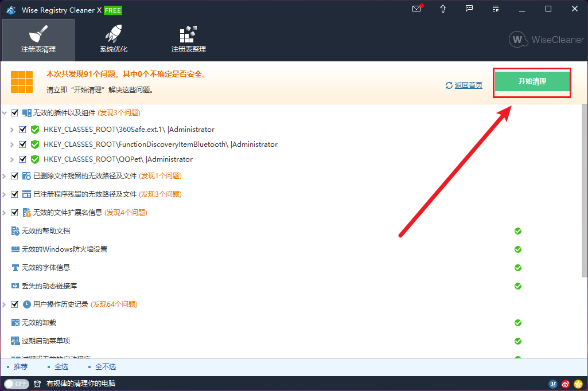
Task: Expand the QQPet registry entry
Action: pos(12,160)
